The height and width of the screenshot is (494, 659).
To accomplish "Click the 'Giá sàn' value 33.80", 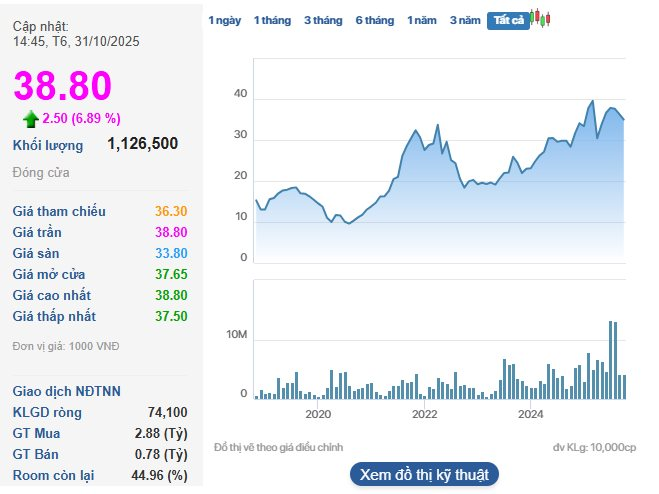I will pos(171,253).
